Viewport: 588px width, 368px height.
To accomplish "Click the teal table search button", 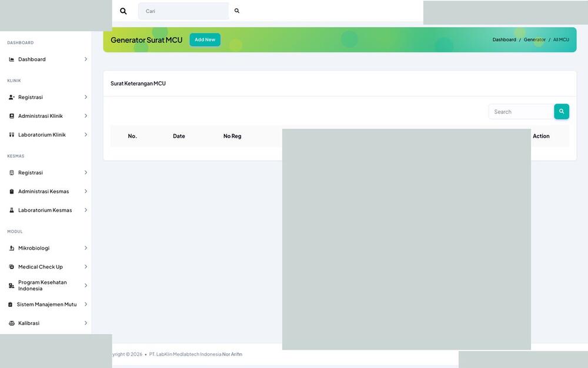I will pyautogui.click(x=562, y=111).
